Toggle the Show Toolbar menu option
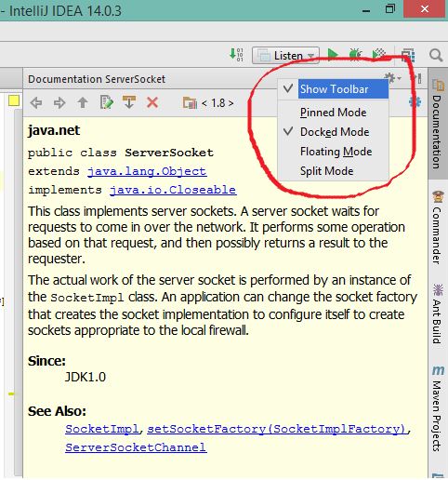The height and width of the screenshot is (480, 448). point(334,89)
